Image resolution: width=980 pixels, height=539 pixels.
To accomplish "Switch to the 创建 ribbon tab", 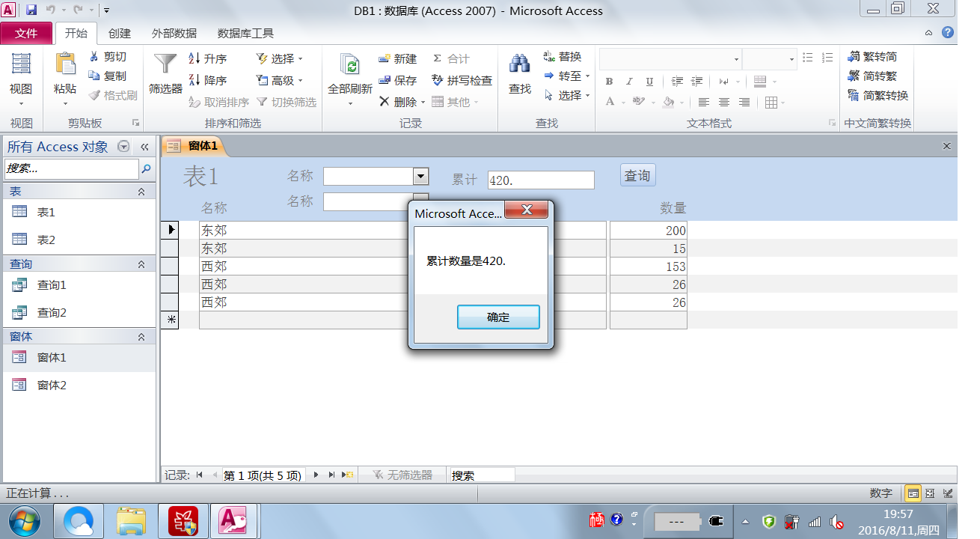I will click(x=120, y=33).
